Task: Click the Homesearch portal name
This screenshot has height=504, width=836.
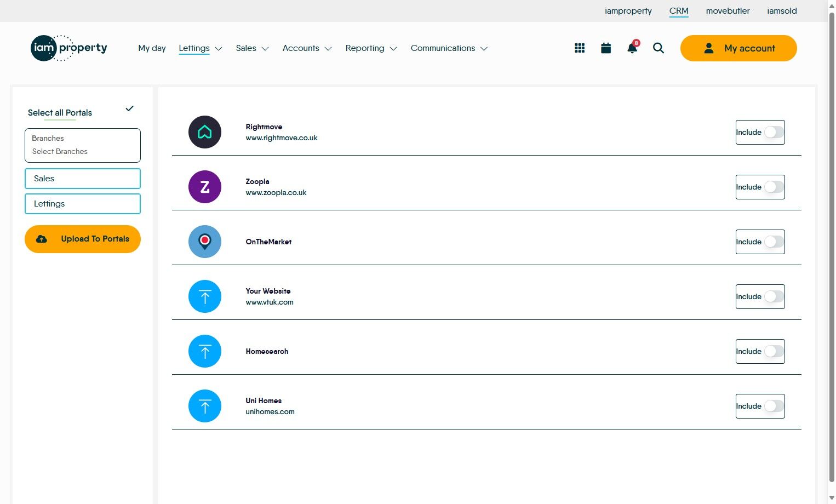Action: coord(267,351)
